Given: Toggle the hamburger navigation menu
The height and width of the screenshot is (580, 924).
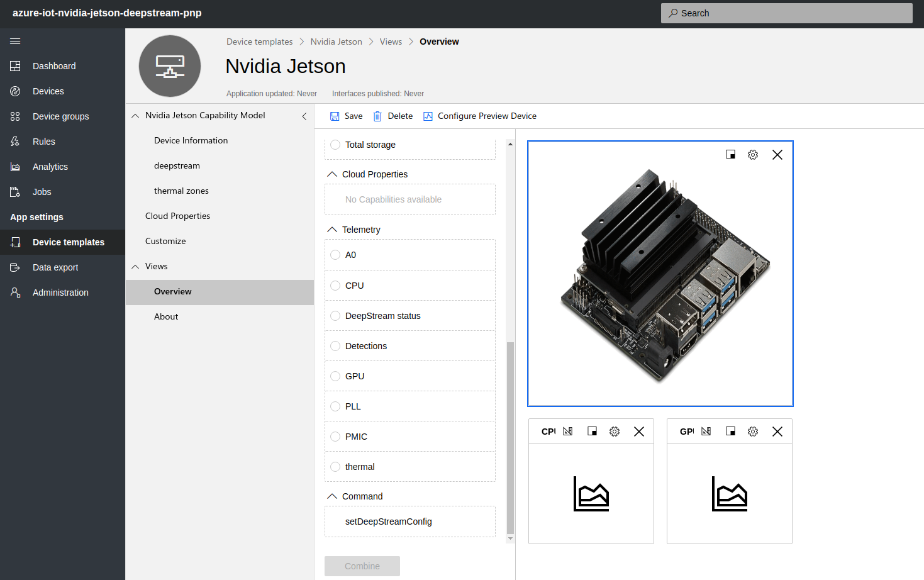Looking at the screenshot, I should click(x=15, y=41).
